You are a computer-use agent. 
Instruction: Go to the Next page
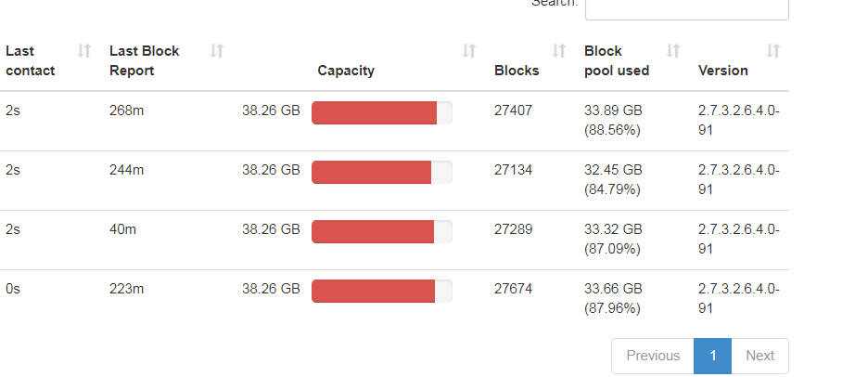click(x=759, y=356)
